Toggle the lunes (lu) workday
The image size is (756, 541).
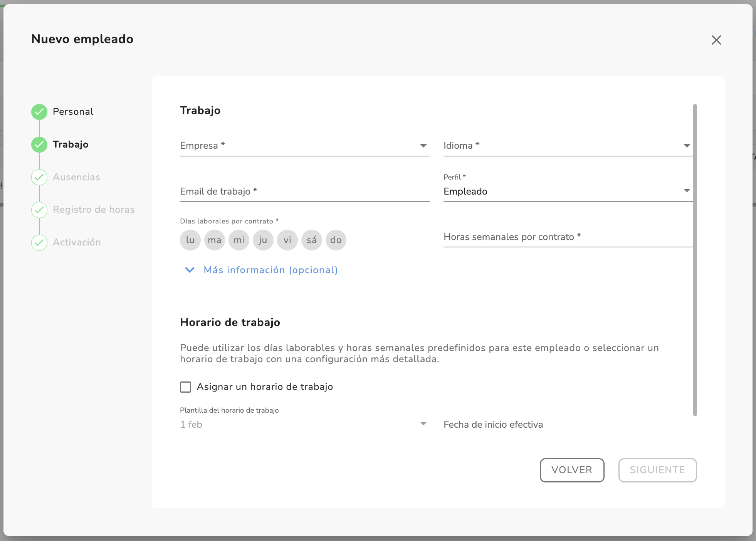coord(190,240)
